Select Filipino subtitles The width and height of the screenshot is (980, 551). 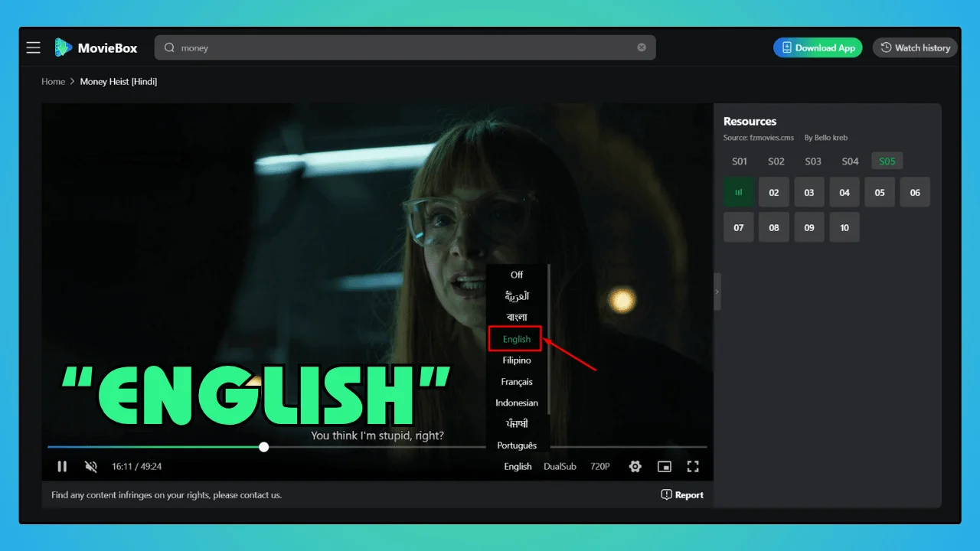coord(517,360)
